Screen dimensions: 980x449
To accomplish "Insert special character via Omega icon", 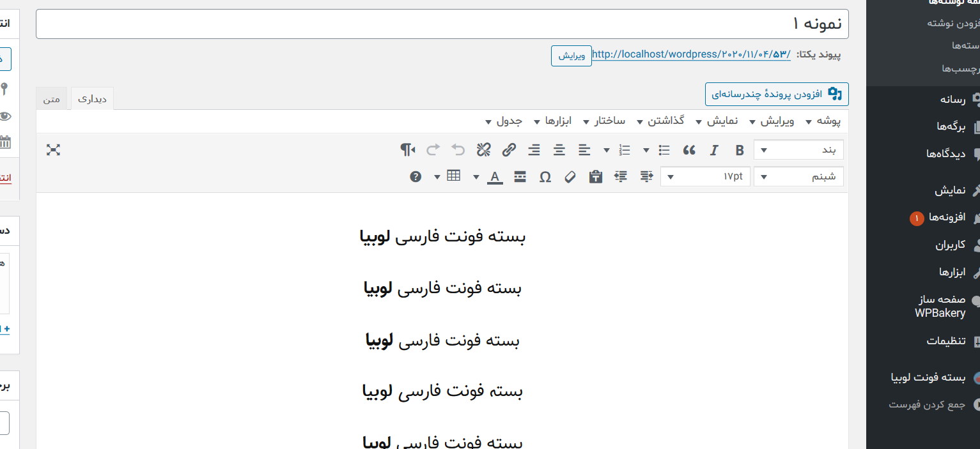I will coord(545,176).
